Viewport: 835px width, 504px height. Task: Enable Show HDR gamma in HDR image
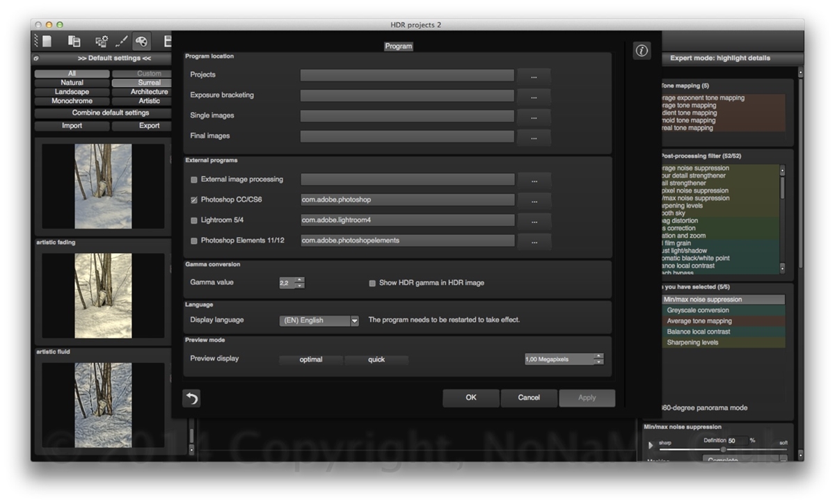click(x=372, y=283)
